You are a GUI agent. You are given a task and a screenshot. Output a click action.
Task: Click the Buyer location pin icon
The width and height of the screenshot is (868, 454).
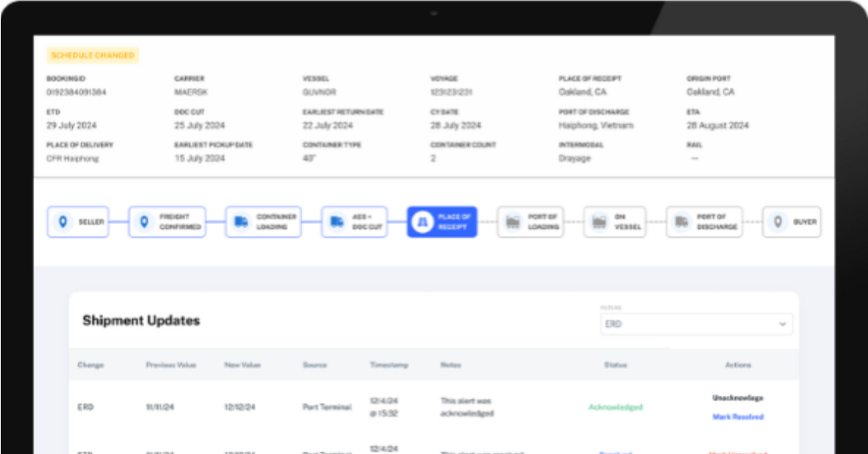(x=778, y=222)
